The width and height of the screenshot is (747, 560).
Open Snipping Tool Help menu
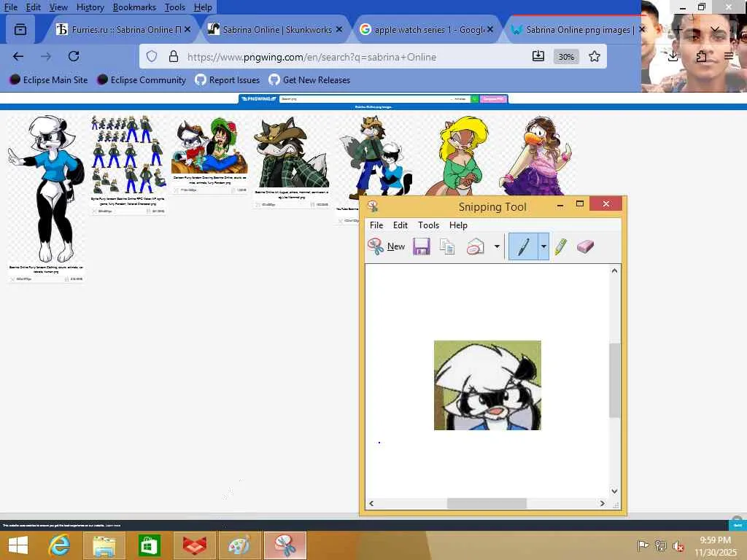pyautogui.click(x=458, y=225)
